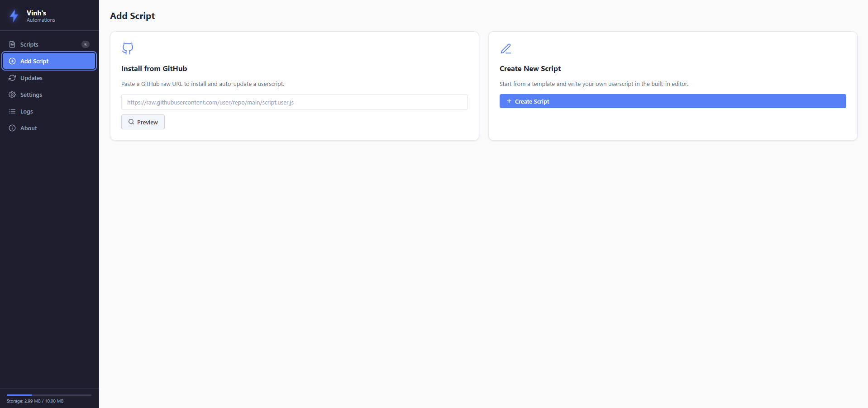Viewport: 868px width, 408px height.
Task: Click the Add Script plus-circle icon
Action: (12, 61)
